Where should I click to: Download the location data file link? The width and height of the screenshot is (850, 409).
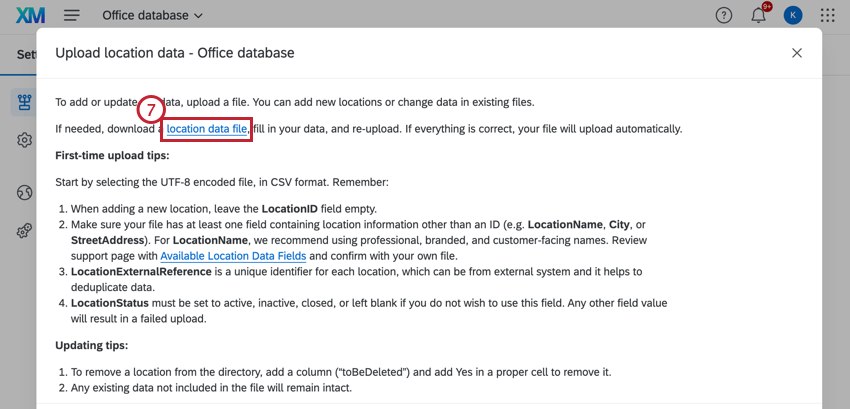tap(206, 129)
